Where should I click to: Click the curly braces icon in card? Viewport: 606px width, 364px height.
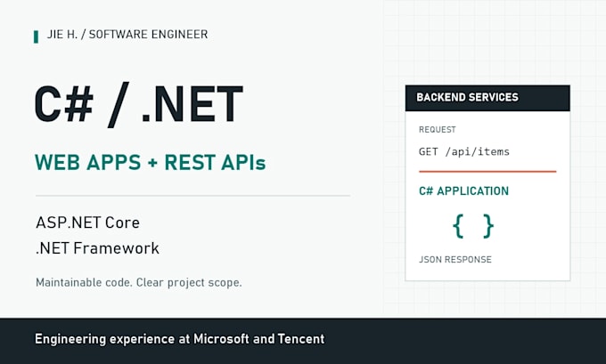click(x=473, y=226)
